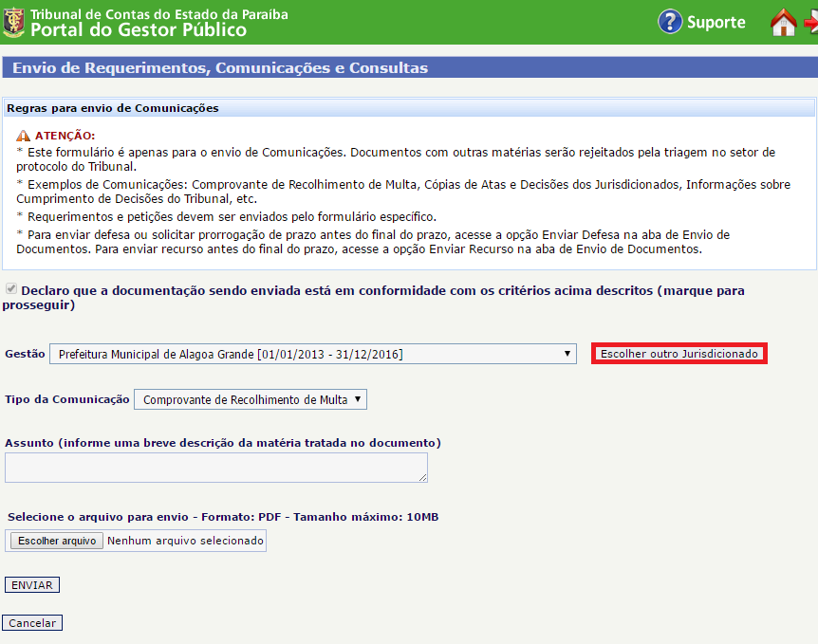Click the Portal do Gestor Público title

click(x=139, y=30)
